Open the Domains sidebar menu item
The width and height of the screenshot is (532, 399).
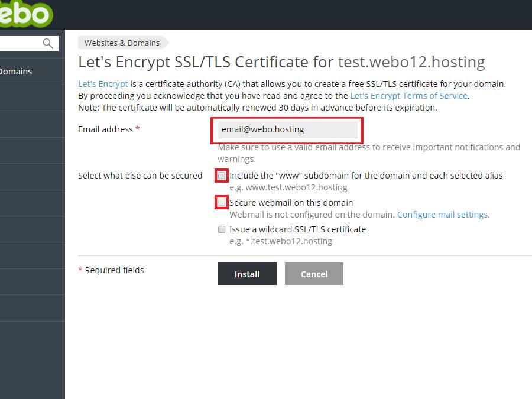click(x=16, y=72)
